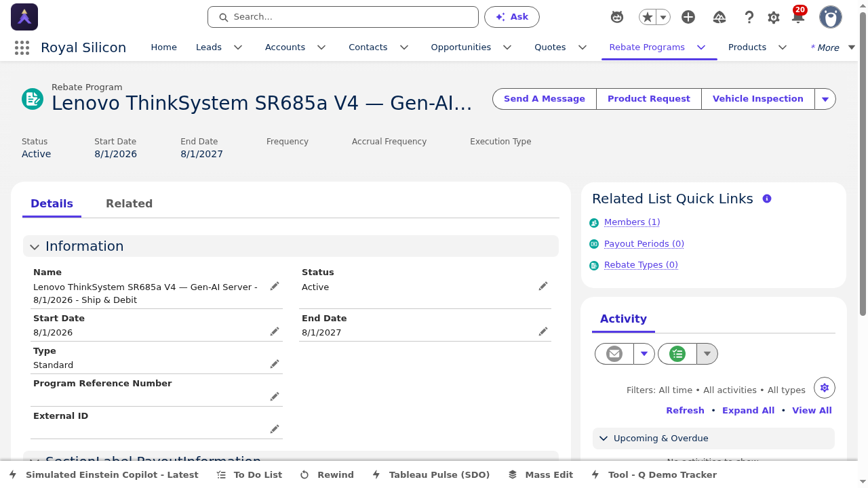The height and width of the screenshot is (488, 868).
Task: Edit the Type field pencil icon
Action: (x=275, y=364)
